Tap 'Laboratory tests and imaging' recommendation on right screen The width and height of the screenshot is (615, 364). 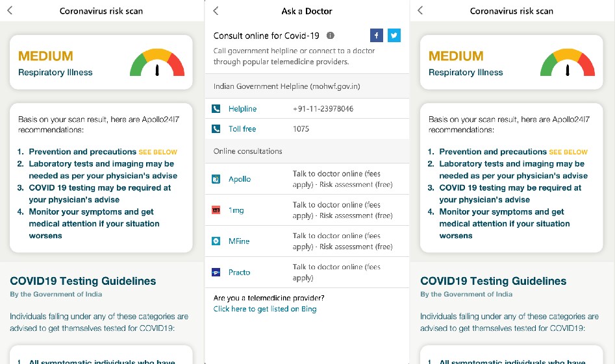(x=514, y=169)
